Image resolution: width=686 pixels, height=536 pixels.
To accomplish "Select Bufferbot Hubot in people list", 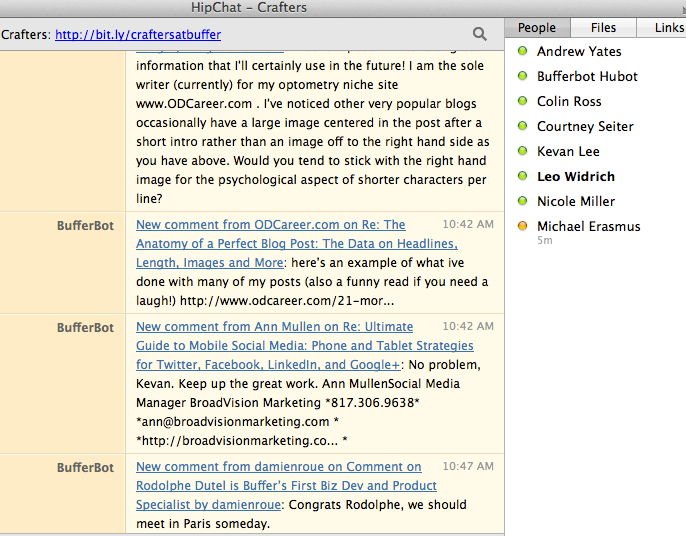I will point(587,76).
